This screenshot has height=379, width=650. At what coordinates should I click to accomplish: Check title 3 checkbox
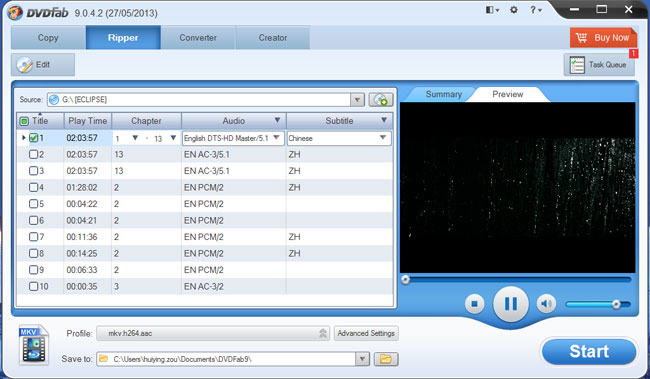(x=34, y=171)
